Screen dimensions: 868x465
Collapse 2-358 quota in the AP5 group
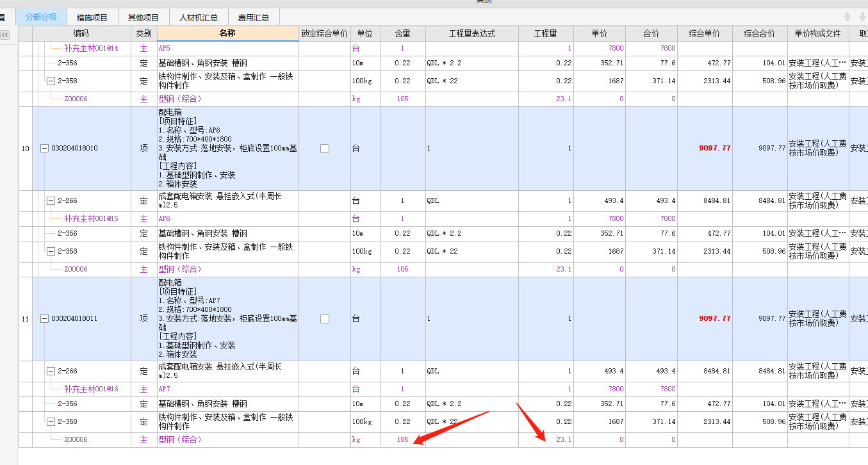click(51, 81)
